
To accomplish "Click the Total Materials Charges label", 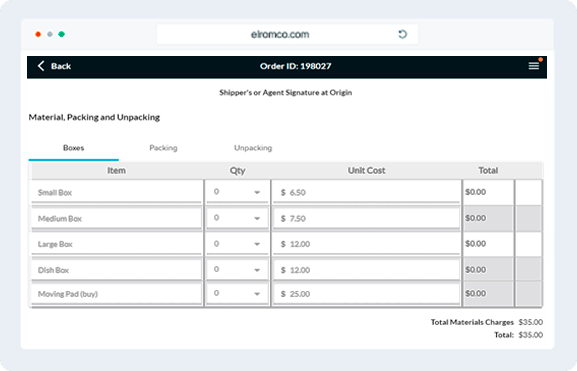I will tap(472, 322).
